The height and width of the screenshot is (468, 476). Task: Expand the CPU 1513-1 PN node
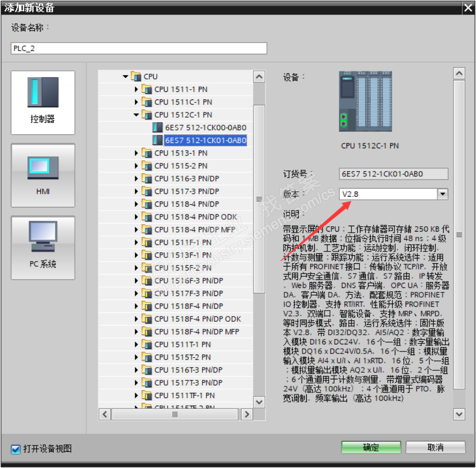tap(136, 153)
